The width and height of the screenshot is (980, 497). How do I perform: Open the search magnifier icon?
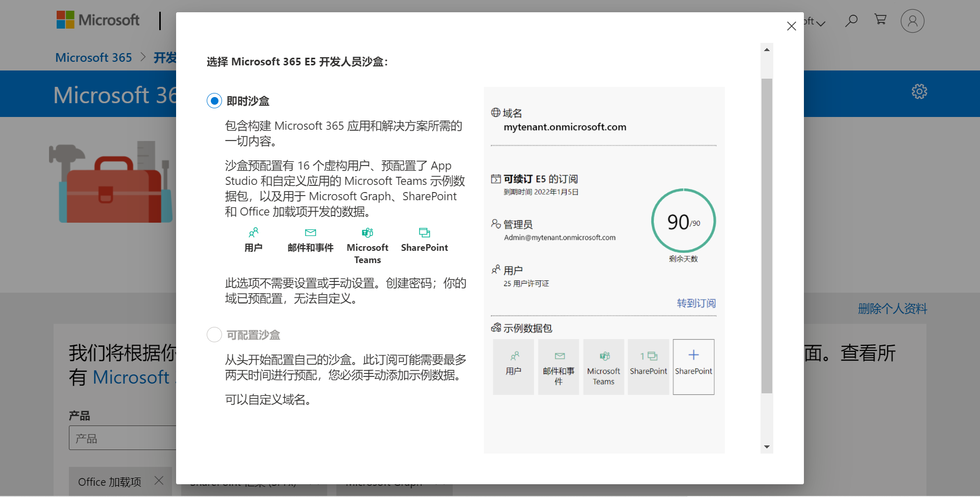pyautogui.click(x=851, y=21)
